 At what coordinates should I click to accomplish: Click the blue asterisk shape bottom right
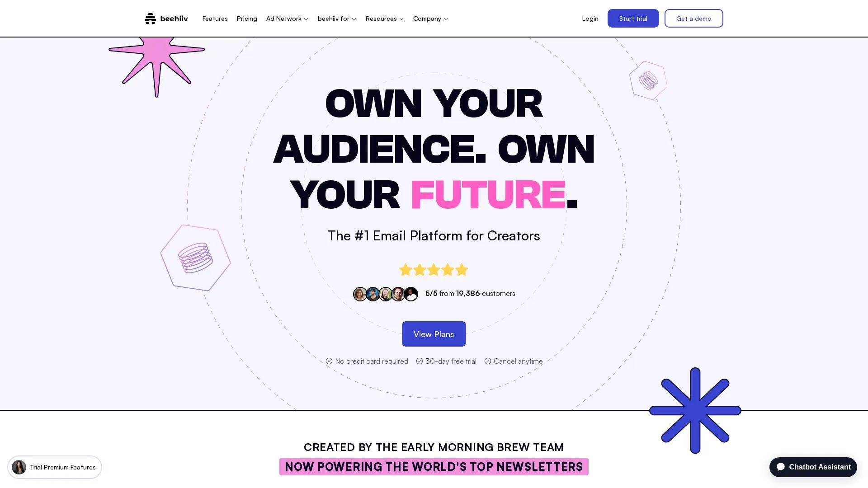tap(695, 410)
